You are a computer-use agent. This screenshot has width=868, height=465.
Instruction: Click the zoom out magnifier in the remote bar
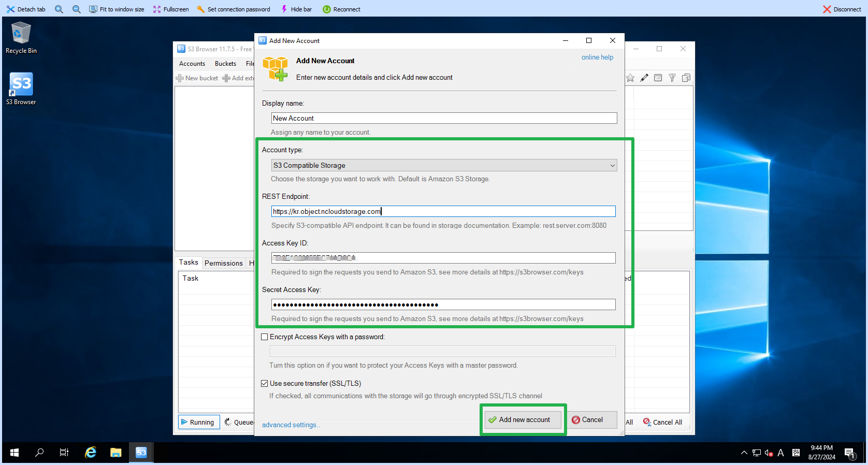point(77,9)
